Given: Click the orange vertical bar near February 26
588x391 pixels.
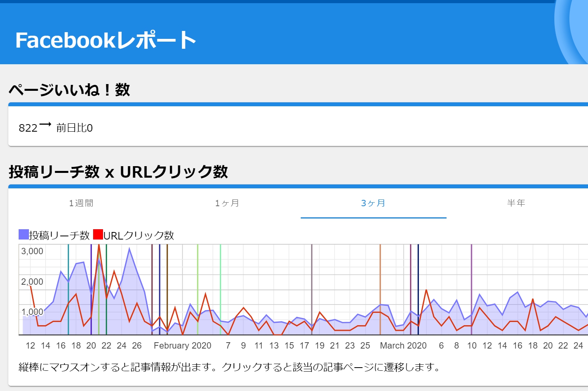Looking at the screenshot, I should [x=381, y=289].
